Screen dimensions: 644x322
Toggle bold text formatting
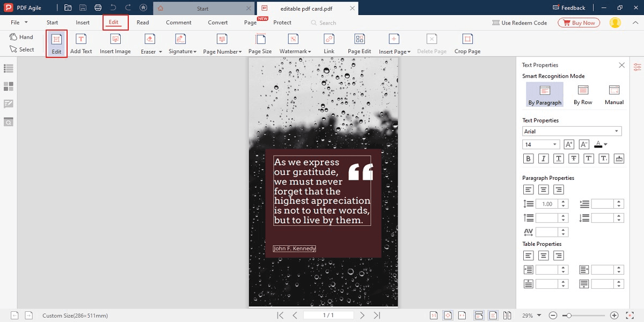[x=528, y=158]
